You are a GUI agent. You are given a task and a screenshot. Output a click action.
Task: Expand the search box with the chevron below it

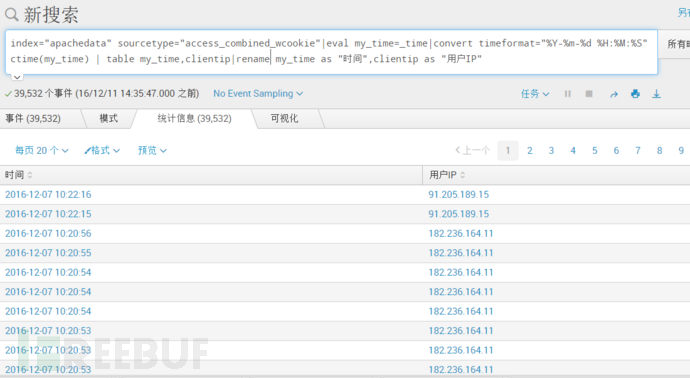click(17, 77)
